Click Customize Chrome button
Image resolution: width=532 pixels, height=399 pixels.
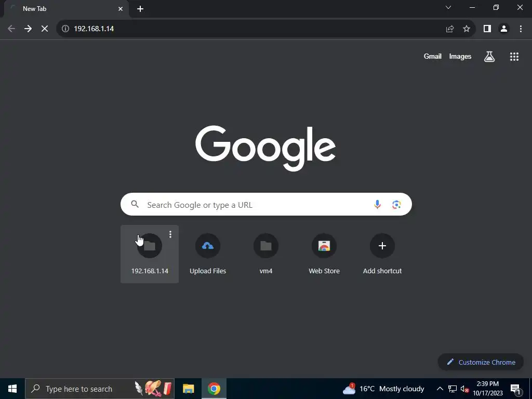point(481,362)
